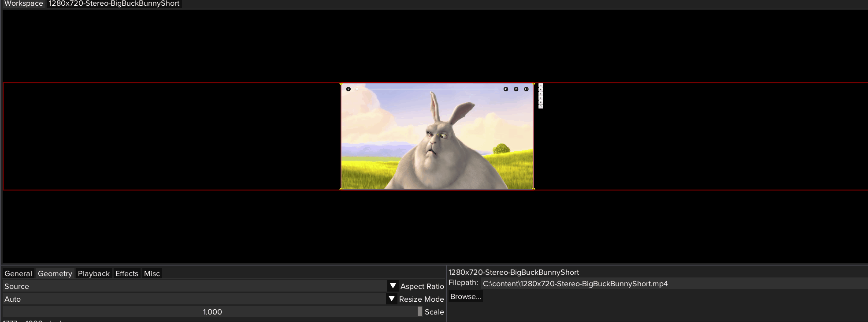Click the Scale slider showing 1.000
Viewport: 868px width, 322px height.
(x=212, y=312)
